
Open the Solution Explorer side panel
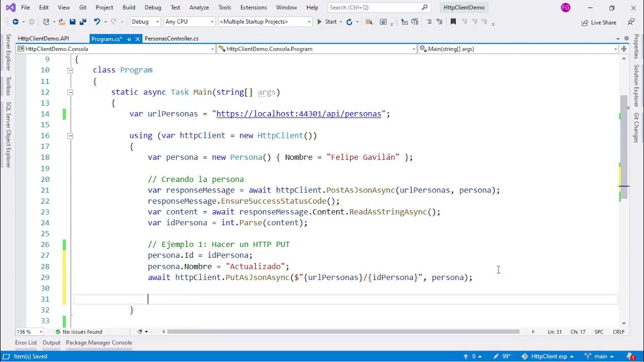point(636,85)
